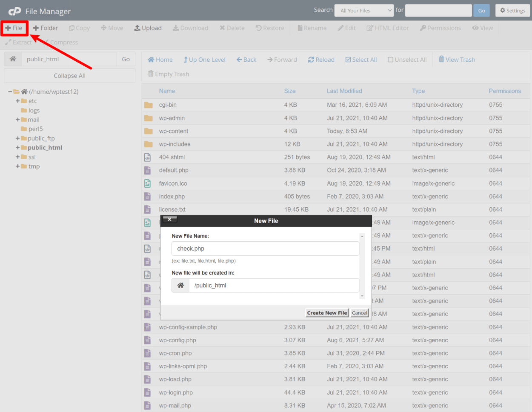Click Up One Level
Viewport: 532px width, 412px height.
[204, 60]
